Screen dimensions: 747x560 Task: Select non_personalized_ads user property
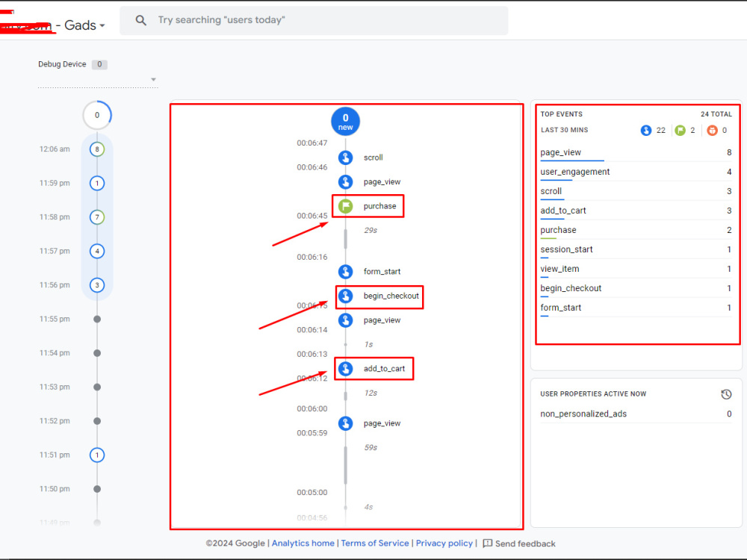(x=636, y=414)
